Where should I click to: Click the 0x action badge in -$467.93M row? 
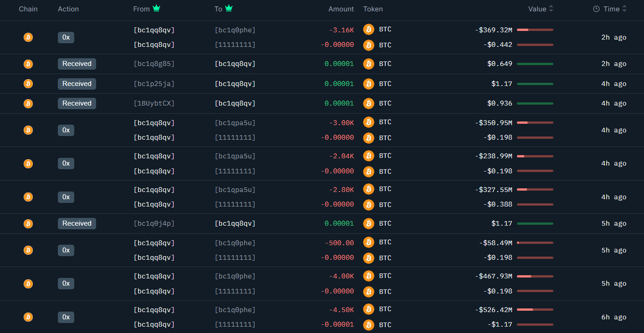66,283
